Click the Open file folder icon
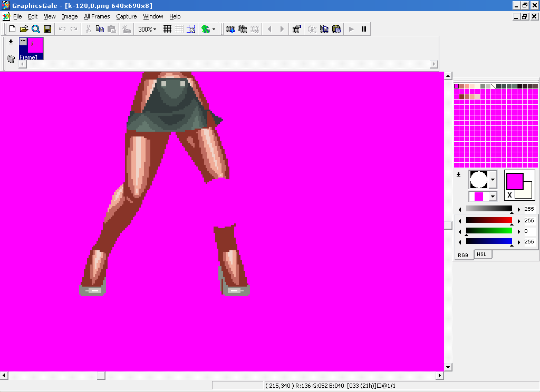Image resolution: width=540 pixels, height=392 pixels. (x=24, y=29)
